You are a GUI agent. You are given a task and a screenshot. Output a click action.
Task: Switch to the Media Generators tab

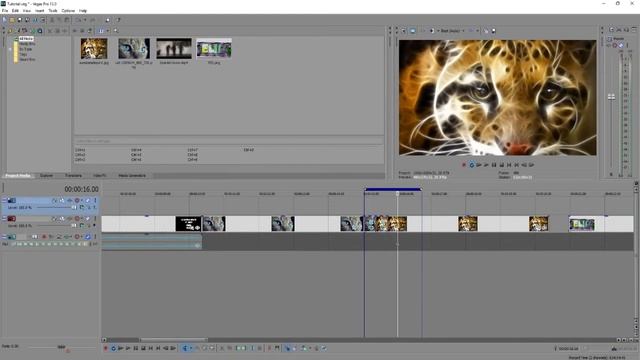coord(132,176)
